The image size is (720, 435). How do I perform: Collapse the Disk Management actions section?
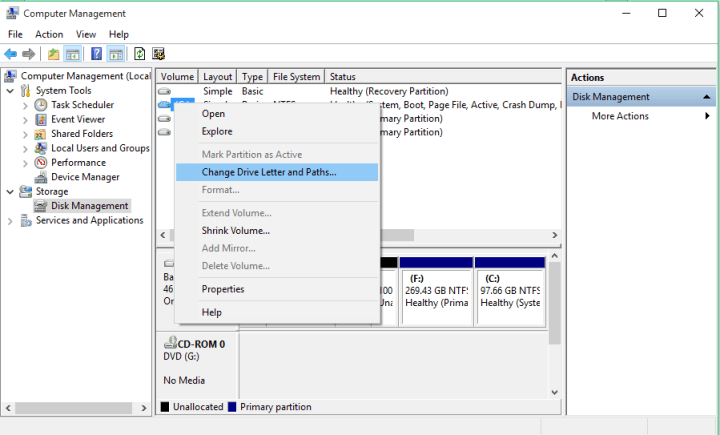click(707, 97)
